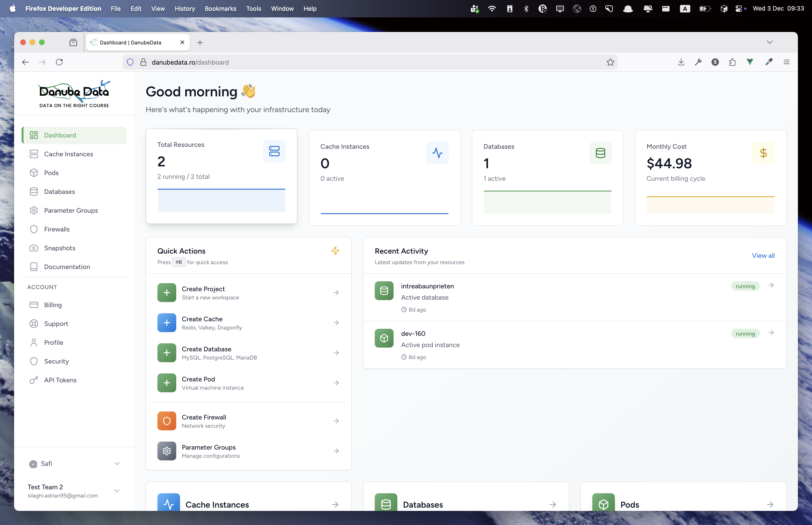Open Snapshots using the camera icon

[x=34, y=248]
